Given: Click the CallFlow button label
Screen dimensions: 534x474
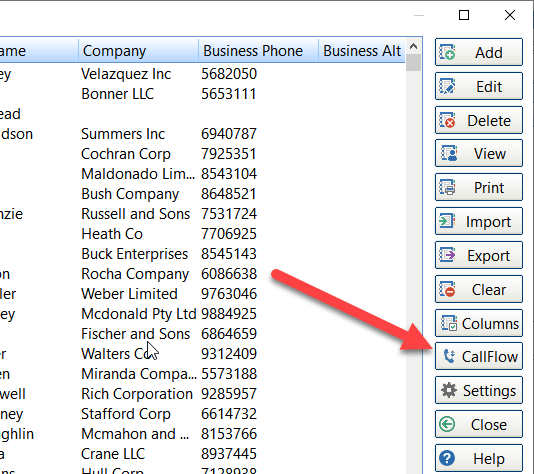Looking at the screenshot, I should pyautogui.click(x=490, y=357).
